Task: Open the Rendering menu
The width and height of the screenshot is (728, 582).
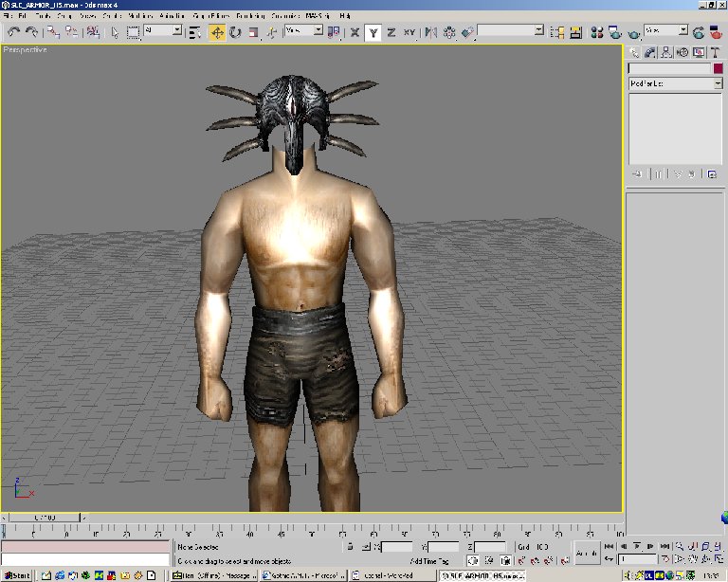Action: pyautogui.click(x=250, y=15)
